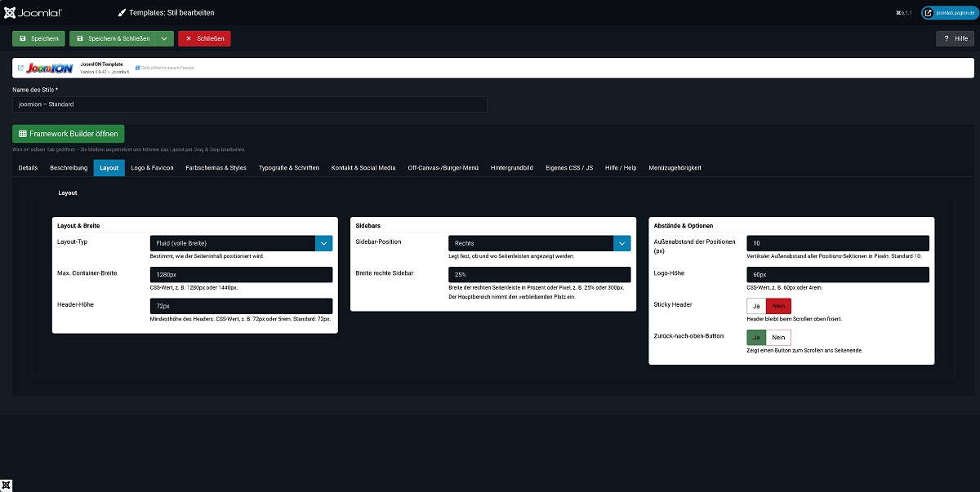Viewport: 980px width, 492px height.
Task: Open the Hilfe / Help tab
Action: (x=621, y=168)
